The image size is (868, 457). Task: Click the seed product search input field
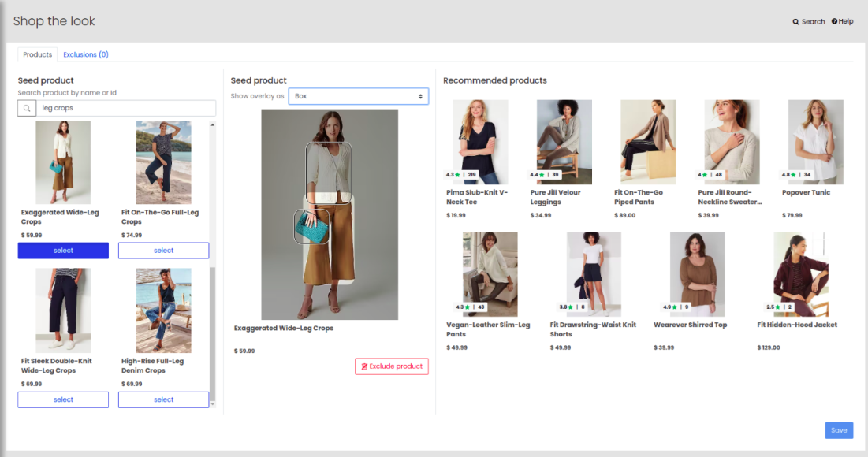[x=126, y=108]
